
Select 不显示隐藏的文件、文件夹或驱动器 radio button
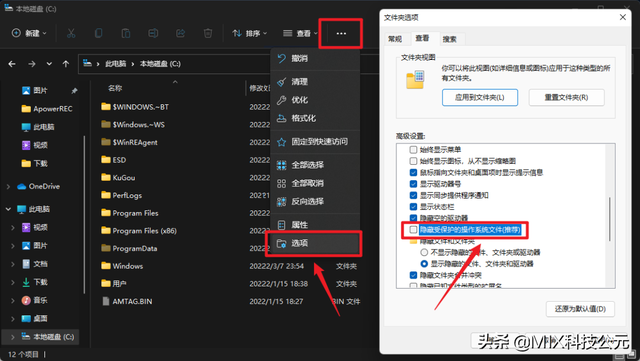pos(424,252)
